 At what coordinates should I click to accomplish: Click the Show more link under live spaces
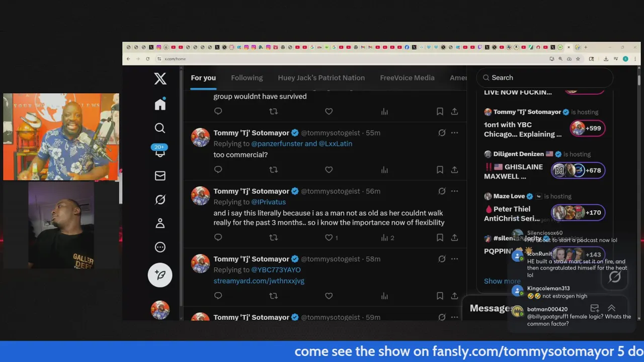(x=502, y=281)
